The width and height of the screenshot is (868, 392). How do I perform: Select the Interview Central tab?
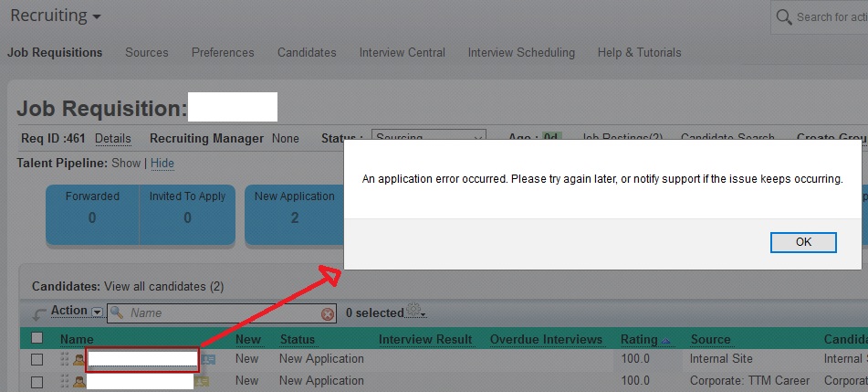402,53
